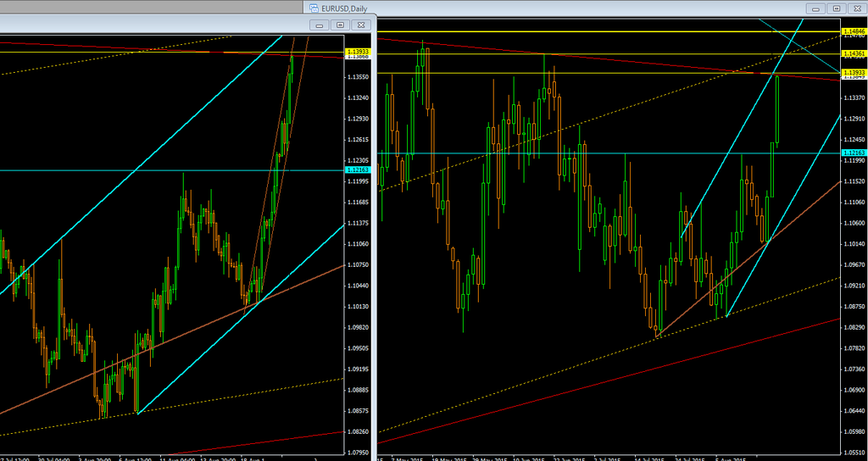
Task: Close the left intraday chart window
Action: click(x=361, y=25)
